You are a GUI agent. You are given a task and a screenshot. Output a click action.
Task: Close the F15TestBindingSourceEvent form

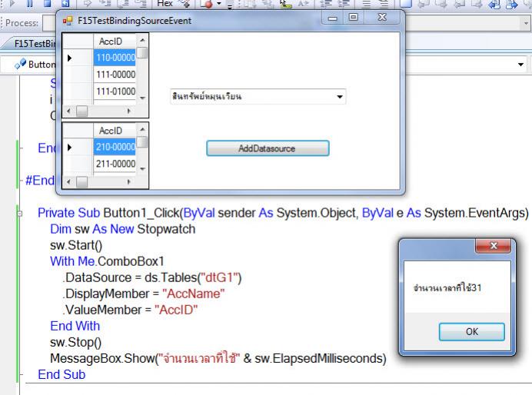pos(382,18)
